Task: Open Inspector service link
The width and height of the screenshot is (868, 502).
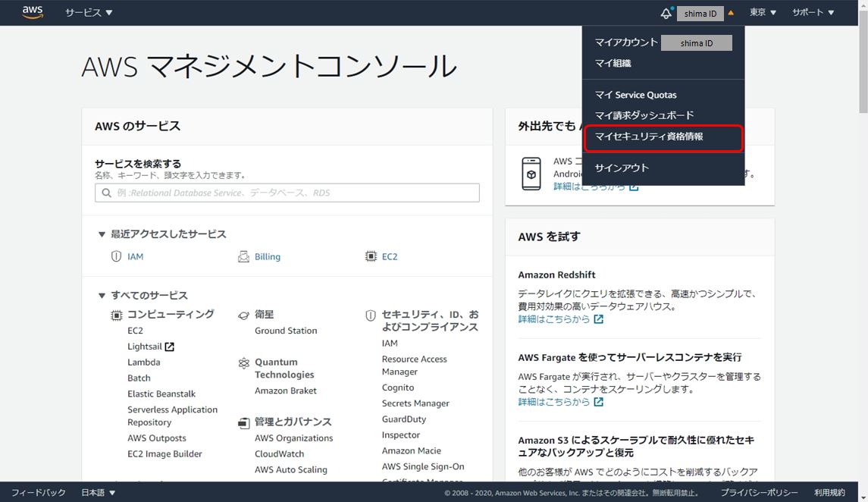Action: [401, 435]
